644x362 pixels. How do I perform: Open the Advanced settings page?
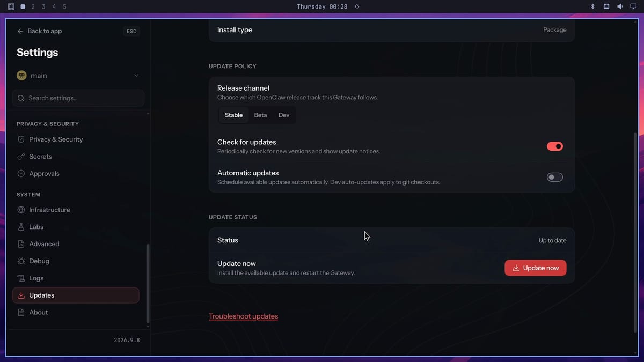76,244
